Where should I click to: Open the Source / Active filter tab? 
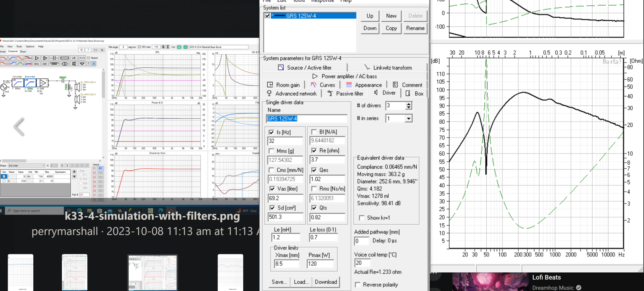[x=305, y=68]
